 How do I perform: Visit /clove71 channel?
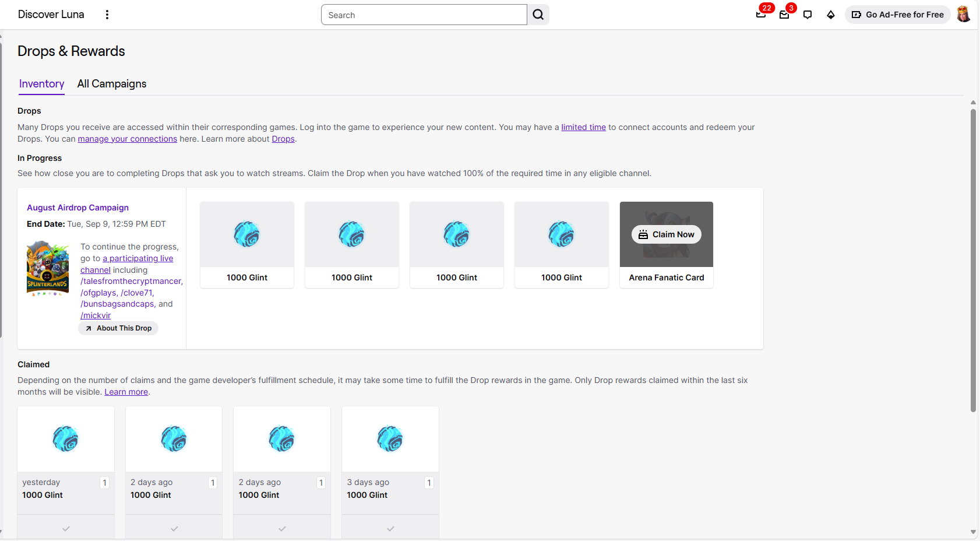136,293
